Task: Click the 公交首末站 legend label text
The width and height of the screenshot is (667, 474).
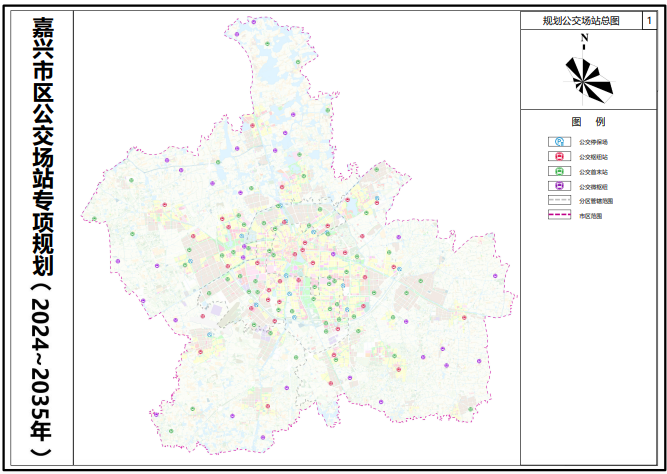Action: pos(594,172)
